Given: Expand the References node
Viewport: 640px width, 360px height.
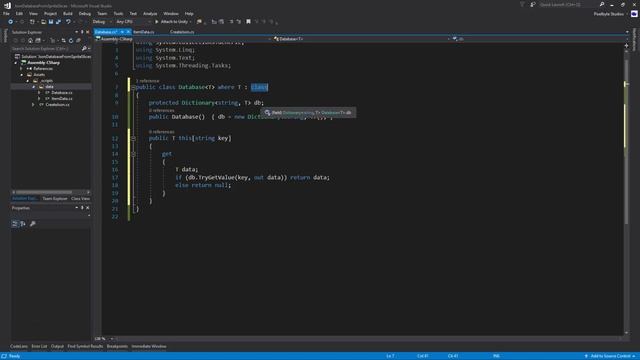Looking at the screenshot, I should [22, 69].
